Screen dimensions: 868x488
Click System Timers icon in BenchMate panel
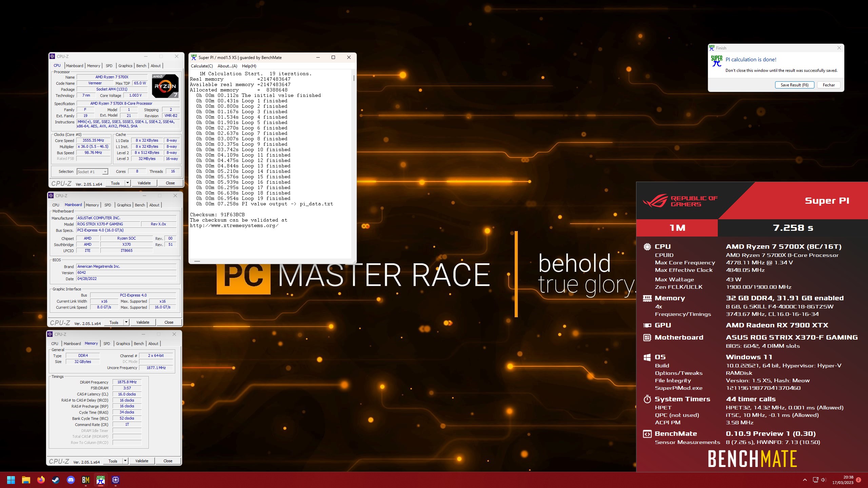647,399
